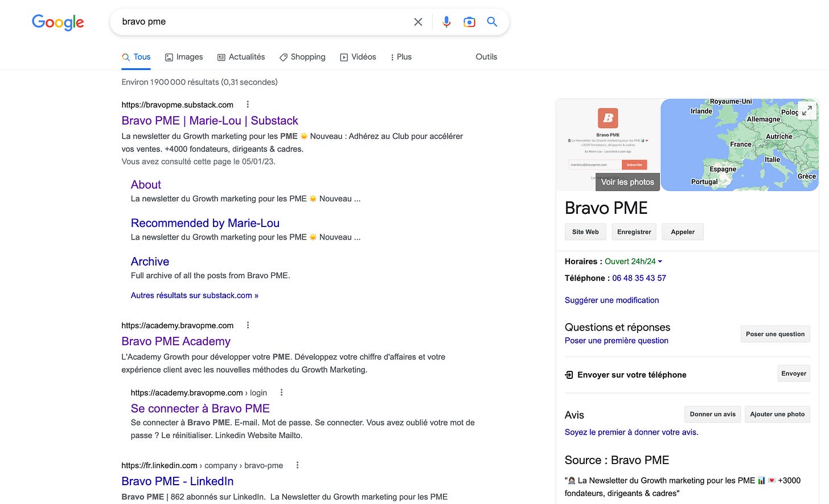The height and width of the screenshot is (504, 829).
Task: Open Google Lens camera search icon
Action: pyautogui.click(x=469, y=22)
